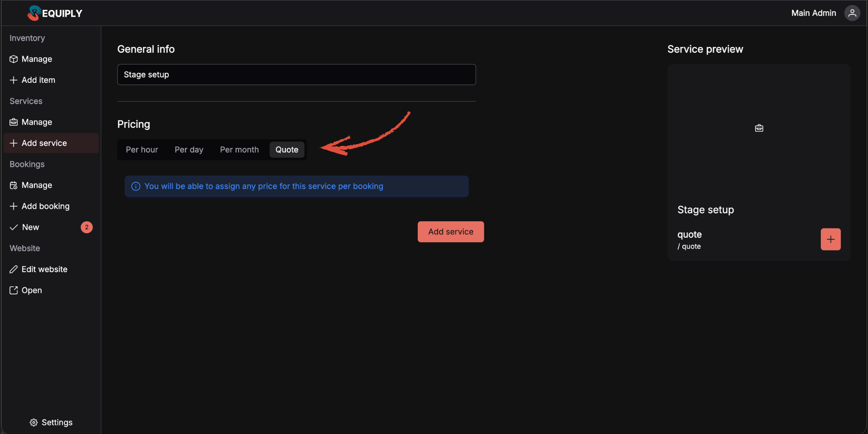
Task: Click the red notification badge showing 2
Action: click(x=86, y=227)
